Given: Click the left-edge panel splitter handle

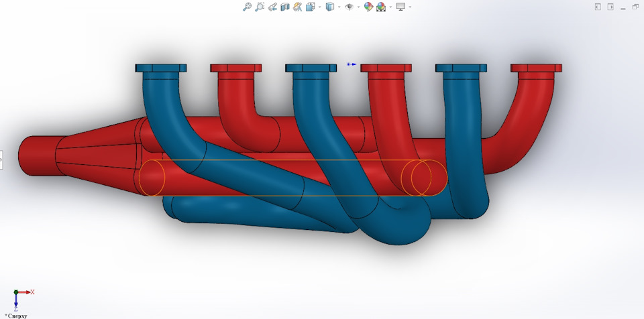Looking at the screenshot, I should 1,160.
